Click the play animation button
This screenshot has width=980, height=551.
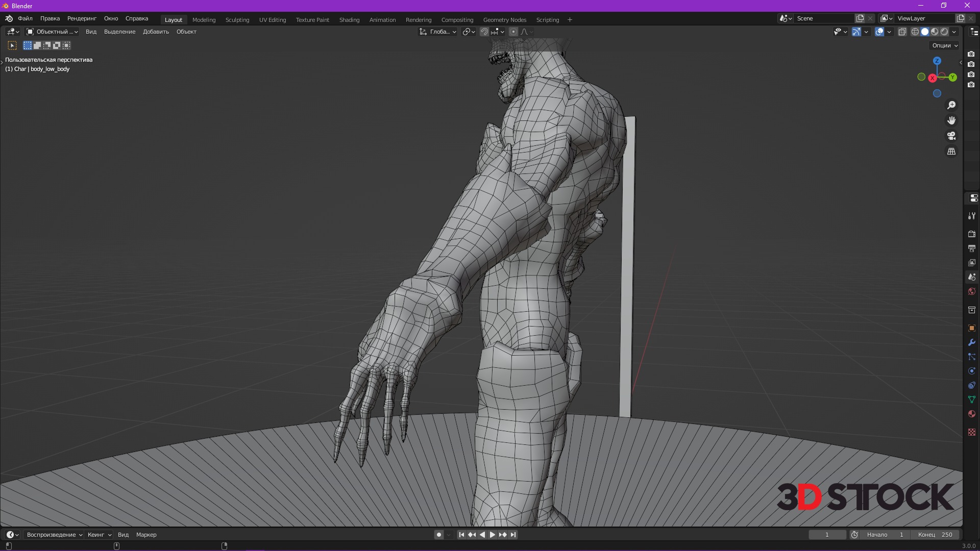point(492,535)
